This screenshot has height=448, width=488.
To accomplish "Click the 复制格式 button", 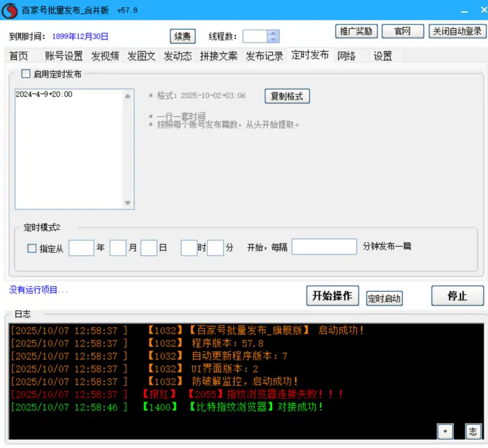I will tap(287, 96).
